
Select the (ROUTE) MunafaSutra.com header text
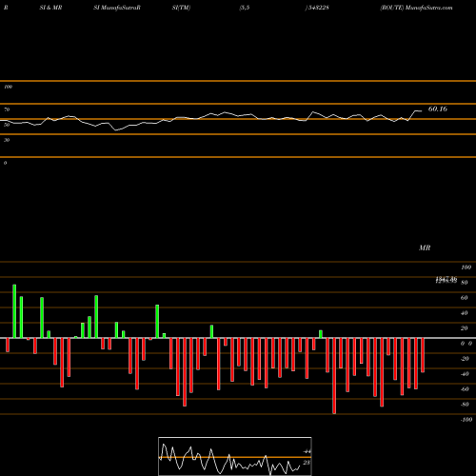416,8
